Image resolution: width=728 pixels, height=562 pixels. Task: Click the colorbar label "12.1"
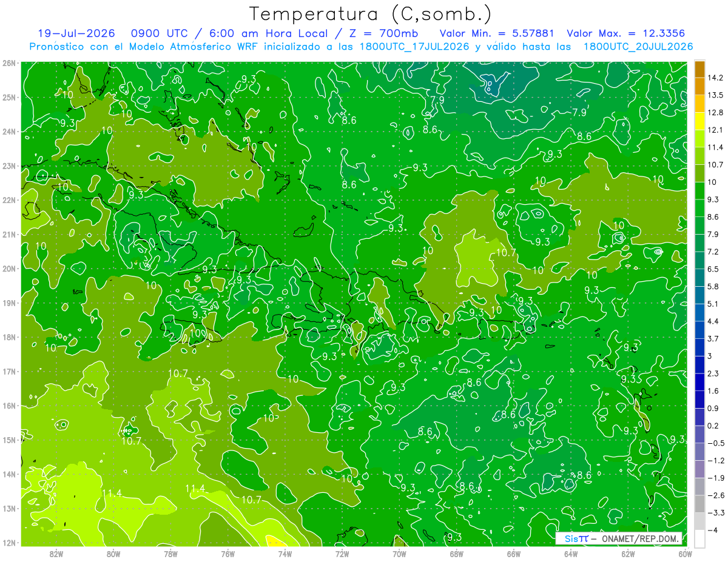tap(715, 130)
